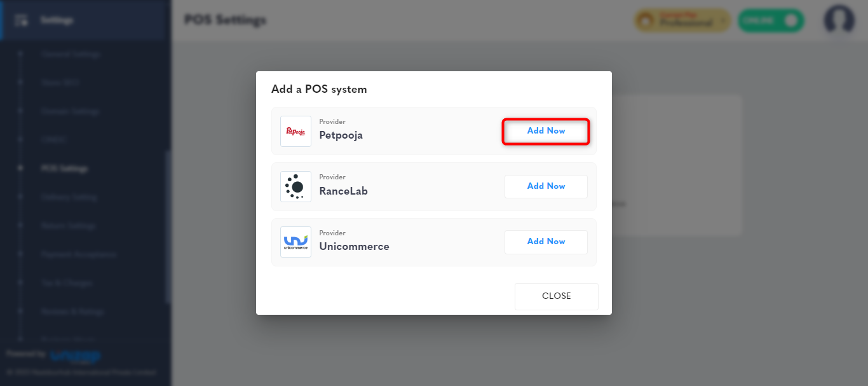Click the Professional plan badge icon
The width and height of the screenshot is (868, 386).
pos(646,21)
